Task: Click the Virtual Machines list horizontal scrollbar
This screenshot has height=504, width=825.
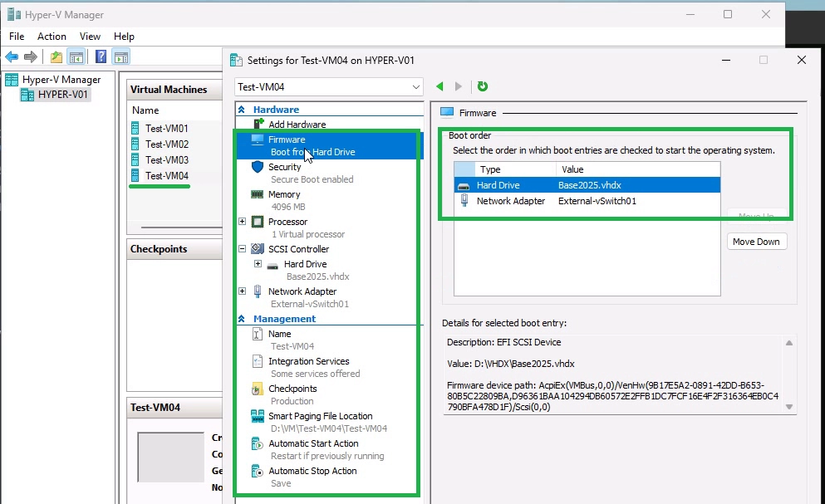Action: [181, 228]
